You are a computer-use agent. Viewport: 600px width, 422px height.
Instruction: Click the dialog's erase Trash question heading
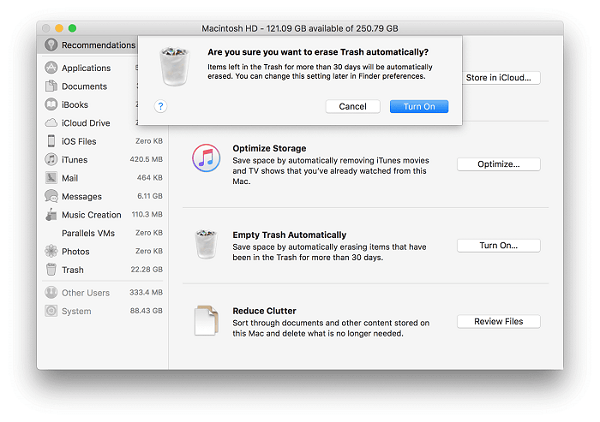pyautogui.click(x=318, y=52)
